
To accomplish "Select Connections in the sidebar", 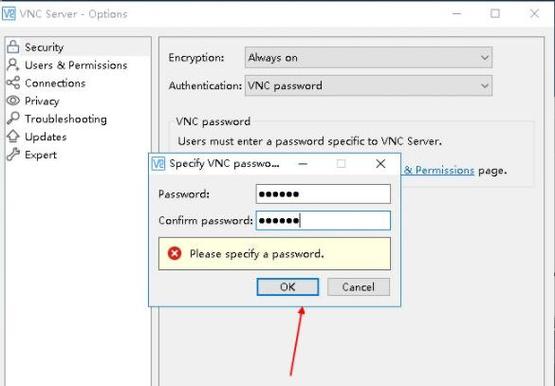I will click(x=55, y=83).
